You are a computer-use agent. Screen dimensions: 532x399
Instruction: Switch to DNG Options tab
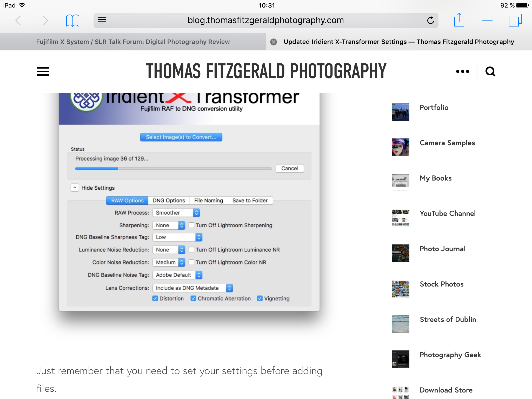[169, 201]
